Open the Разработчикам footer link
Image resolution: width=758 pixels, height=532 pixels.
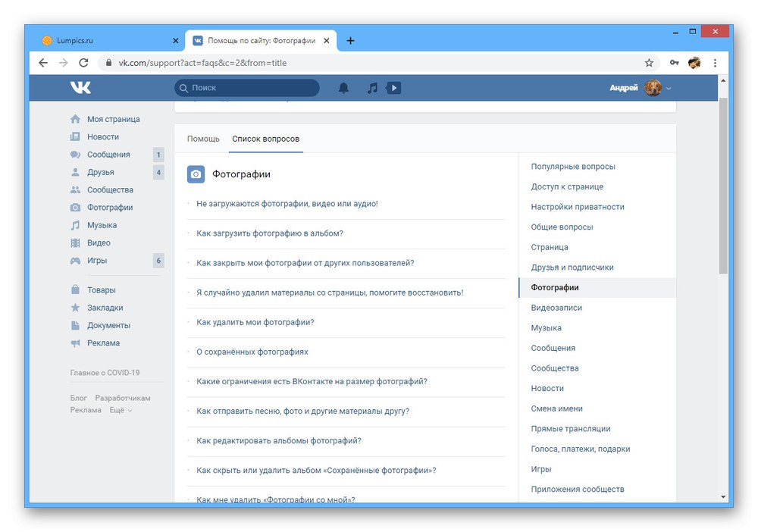123,398
